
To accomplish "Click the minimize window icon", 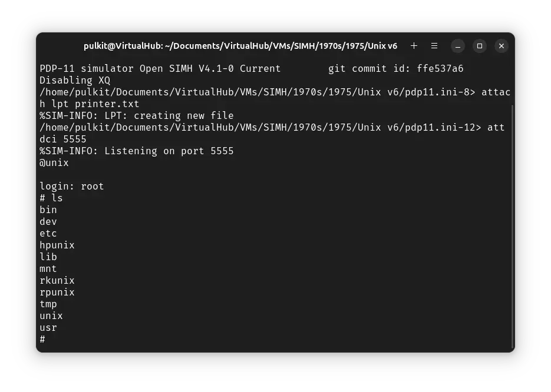I will click(x=457, y=46).
